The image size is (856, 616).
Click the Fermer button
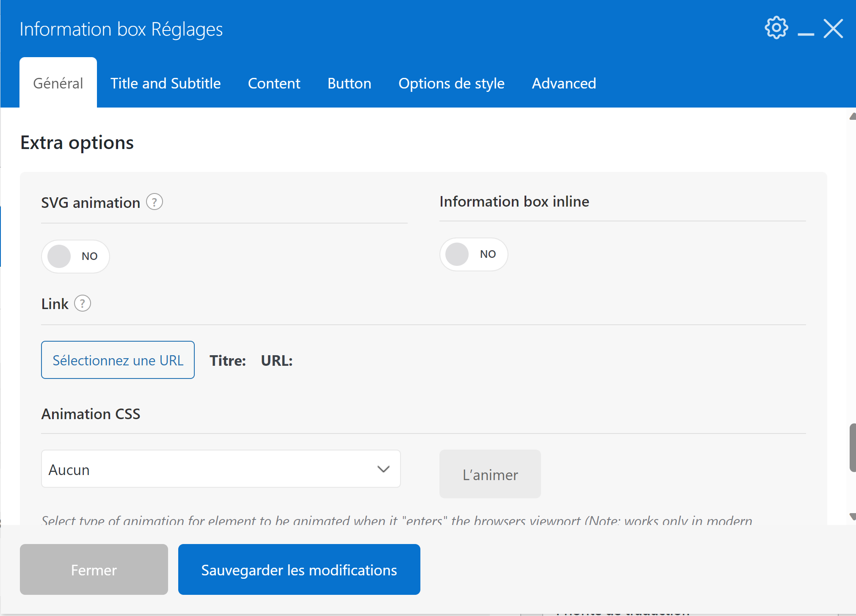coord(94,569)
